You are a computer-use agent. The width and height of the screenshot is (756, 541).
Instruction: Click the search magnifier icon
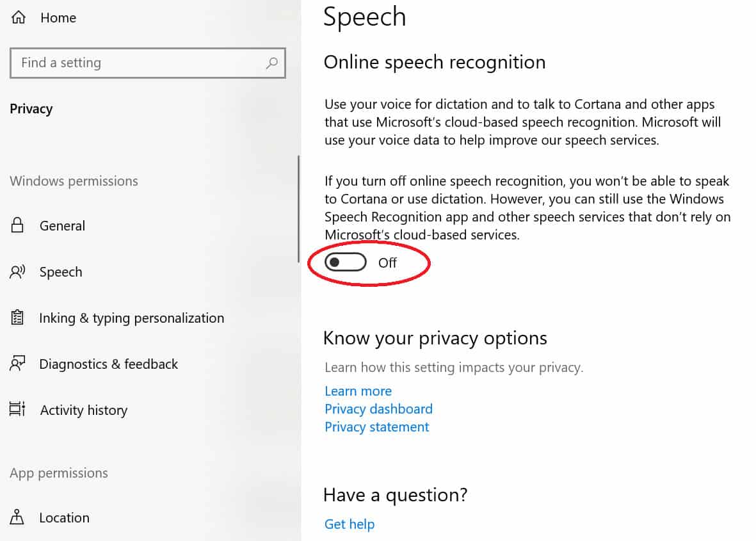(x=272, y=63)
